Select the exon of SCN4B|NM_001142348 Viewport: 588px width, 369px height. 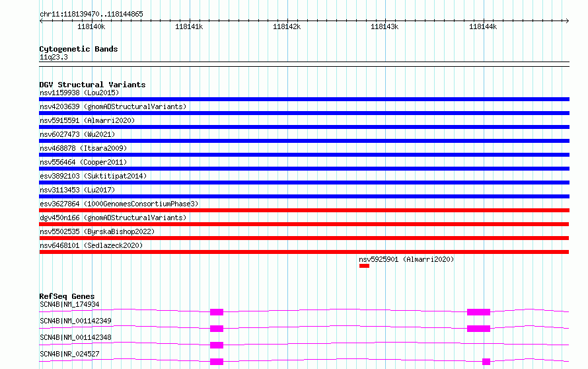click(x=217, y=345)
